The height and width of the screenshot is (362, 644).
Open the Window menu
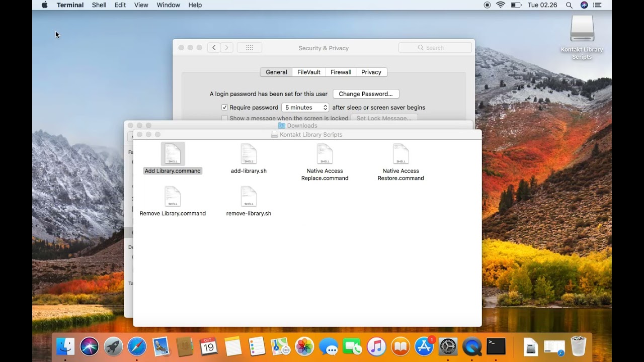(x=168, y=5)
